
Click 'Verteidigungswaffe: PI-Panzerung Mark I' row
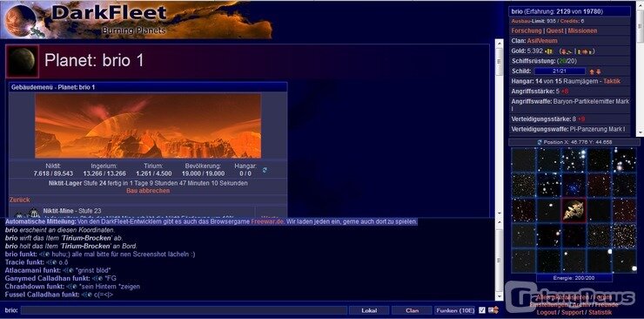(x=570, y=129)
